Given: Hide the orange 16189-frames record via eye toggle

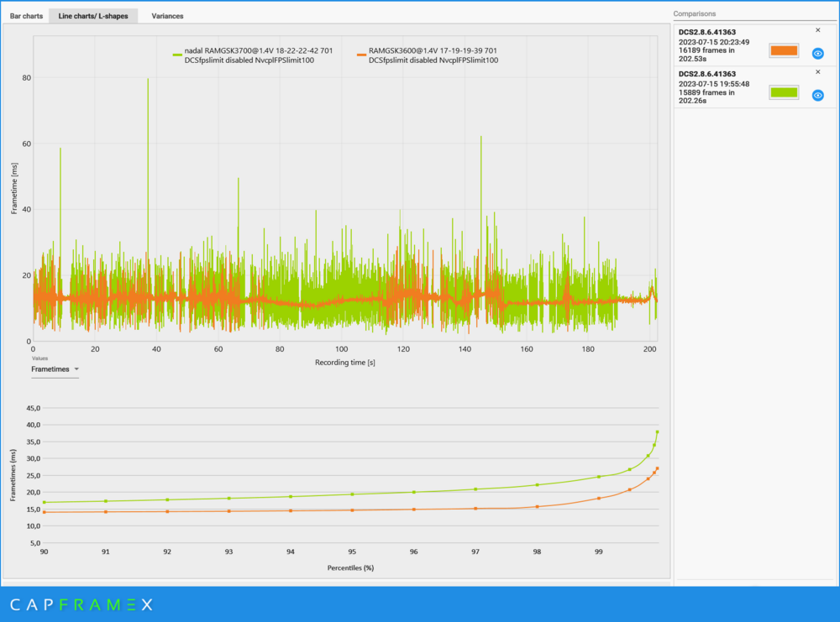Looking at the screenshot, I should tap(817, 52).
